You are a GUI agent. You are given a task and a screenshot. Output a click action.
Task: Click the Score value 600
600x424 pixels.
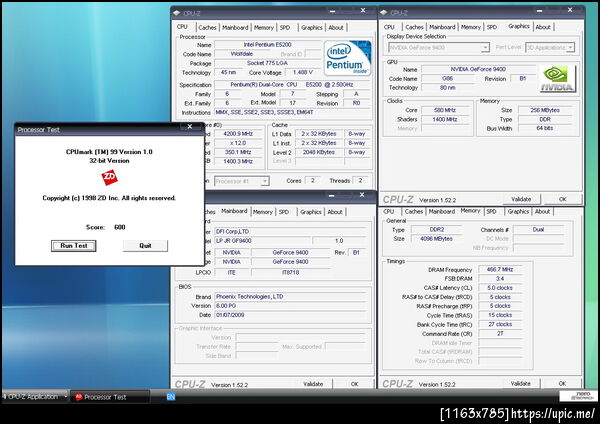point(120,227)
